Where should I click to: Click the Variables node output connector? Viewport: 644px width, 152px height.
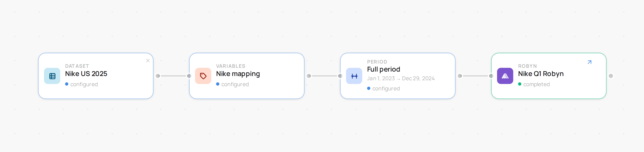click(x=309, y=76)
